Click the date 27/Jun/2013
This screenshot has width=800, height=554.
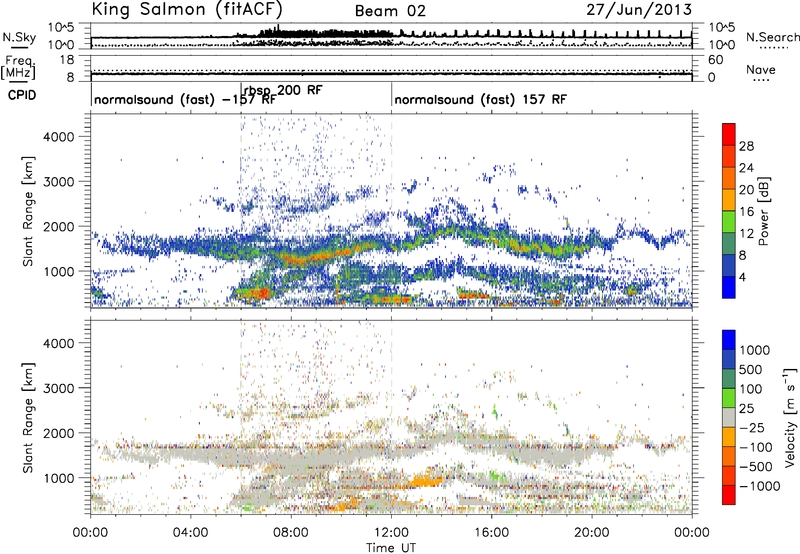tap(639, 9)
